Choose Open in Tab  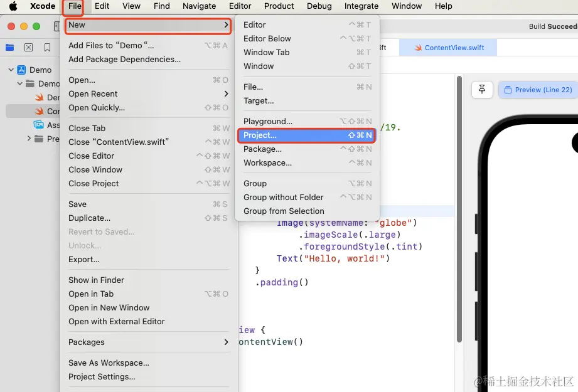click(148, 294)
